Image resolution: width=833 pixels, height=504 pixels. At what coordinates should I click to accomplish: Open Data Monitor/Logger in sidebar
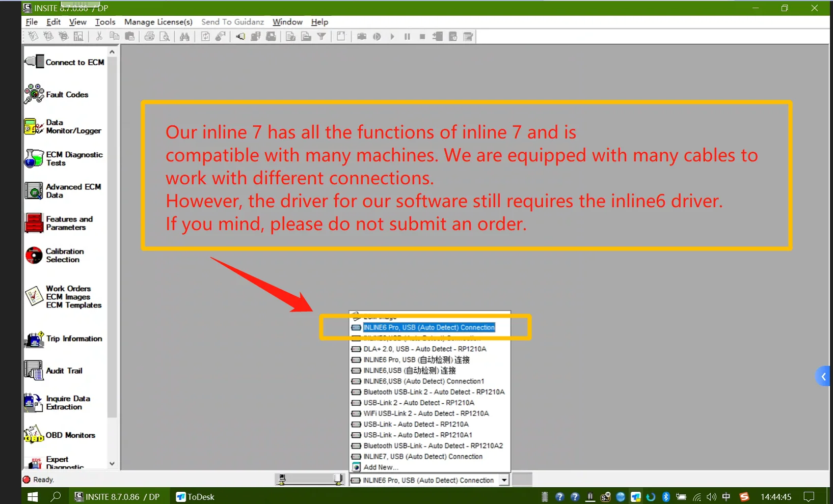click(63, 126)
